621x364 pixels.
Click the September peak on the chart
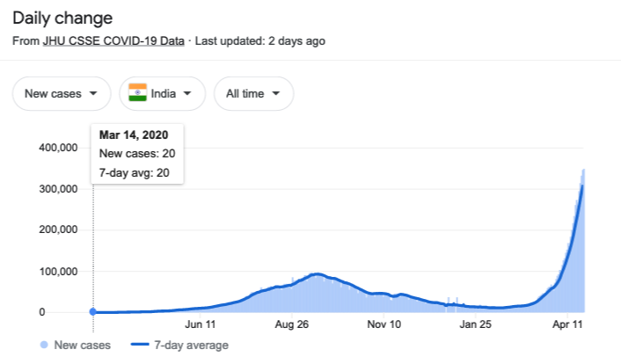tap(318, 274)
